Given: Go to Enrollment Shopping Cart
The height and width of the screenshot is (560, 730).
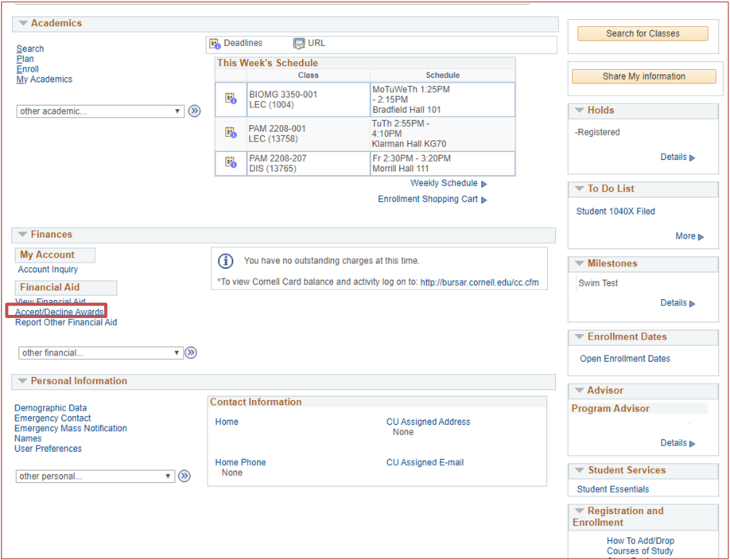Looking at the screenshot, I should (428, 200).
